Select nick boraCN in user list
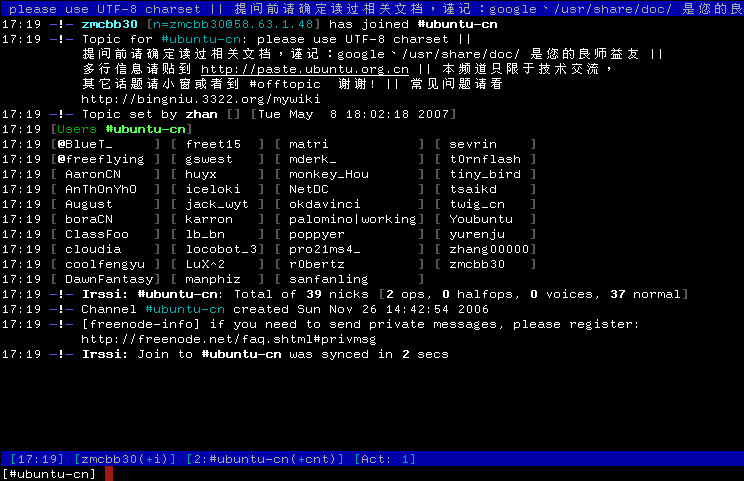Image resolution: width=744 pixels, height=481 pixels. [x=89, y=219]
